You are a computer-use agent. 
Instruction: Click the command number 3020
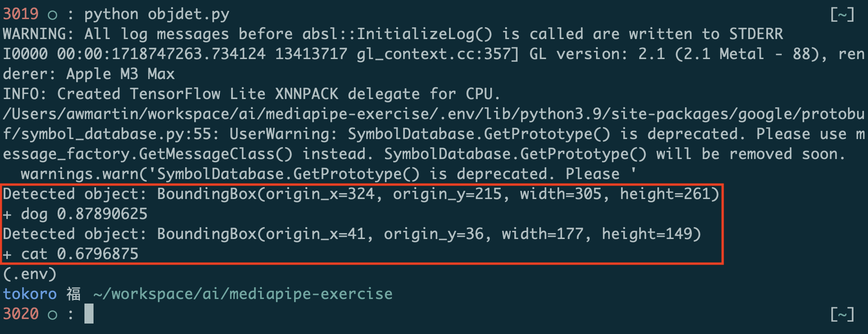[21, 314]
